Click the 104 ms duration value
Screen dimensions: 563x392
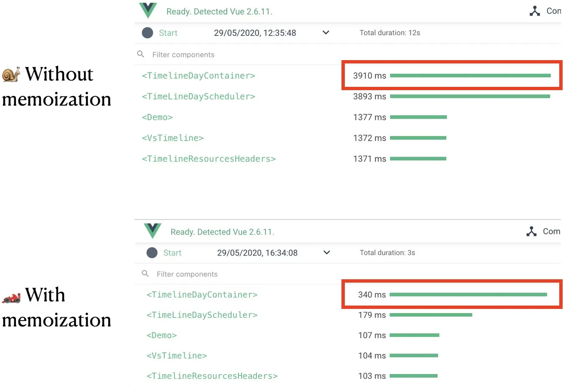click(x=372, y=356)
